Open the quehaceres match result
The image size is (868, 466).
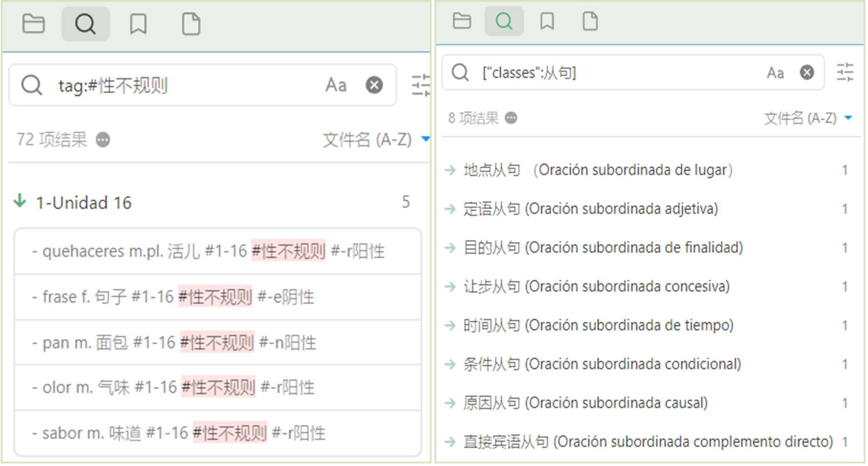[208, 251]
